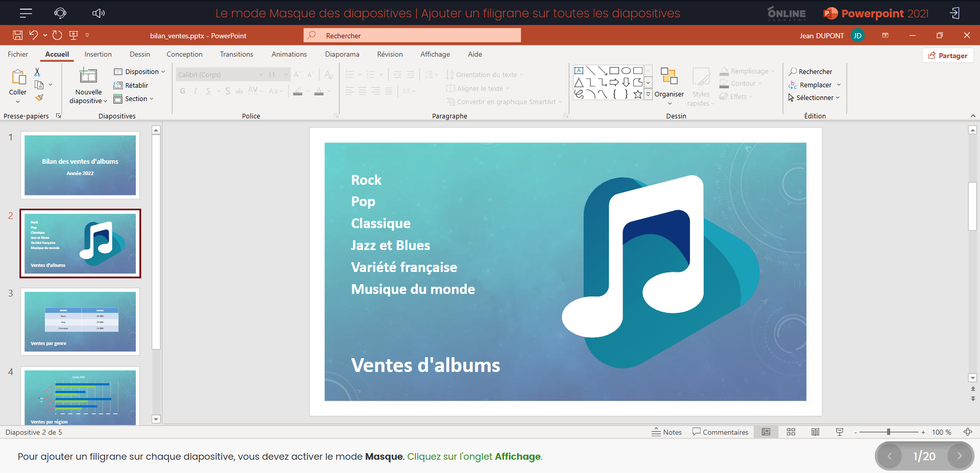The image size is (980, 473).
Task: Select slide 1 thumbnail Bilan des ventes
Action: [x=80, y=165]
